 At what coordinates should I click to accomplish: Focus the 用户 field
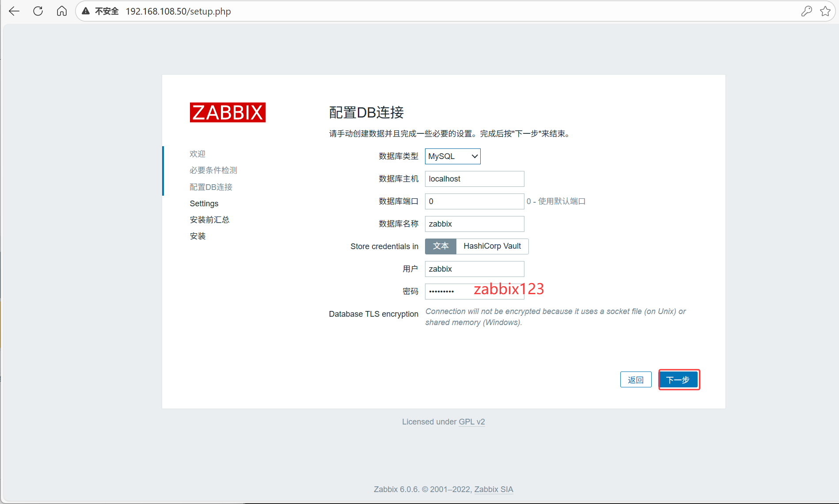[475, 269]
